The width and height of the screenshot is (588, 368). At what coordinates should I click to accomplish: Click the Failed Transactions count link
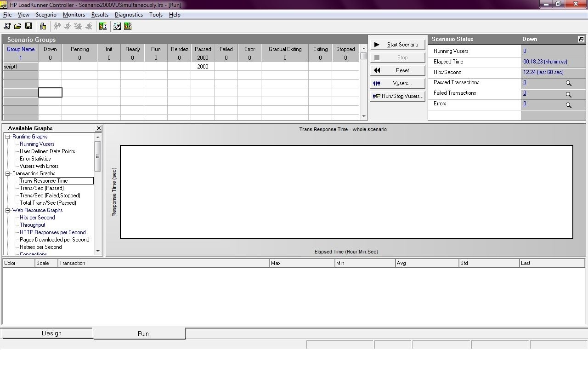click(525, 93)
